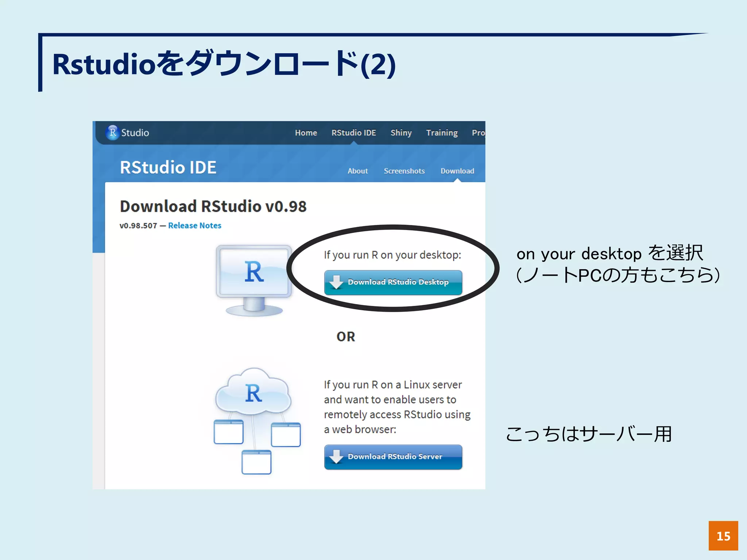Click the 'RStudio IDE' banner title
Viewport: 747px width, 560px height.
pyautogui.click(x=168, y=167)
